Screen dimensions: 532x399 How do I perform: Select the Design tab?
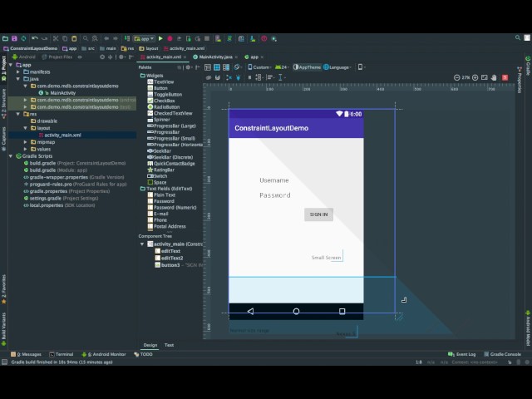coord(150,345)
